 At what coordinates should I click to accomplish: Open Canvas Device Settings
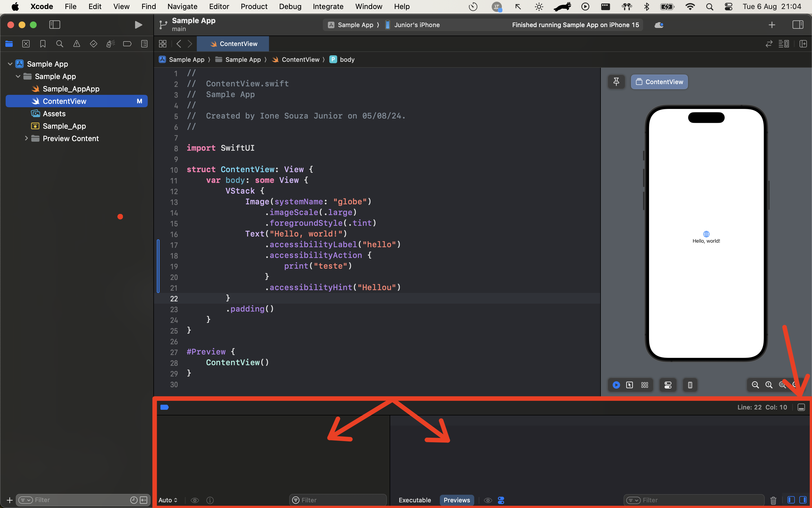pos(668,385)
